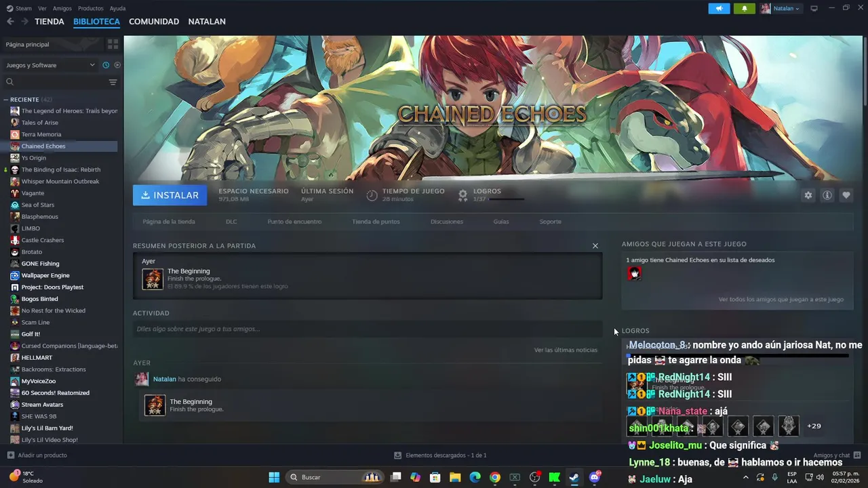
Task: Click the achievements progress bar
Action: 507,199
